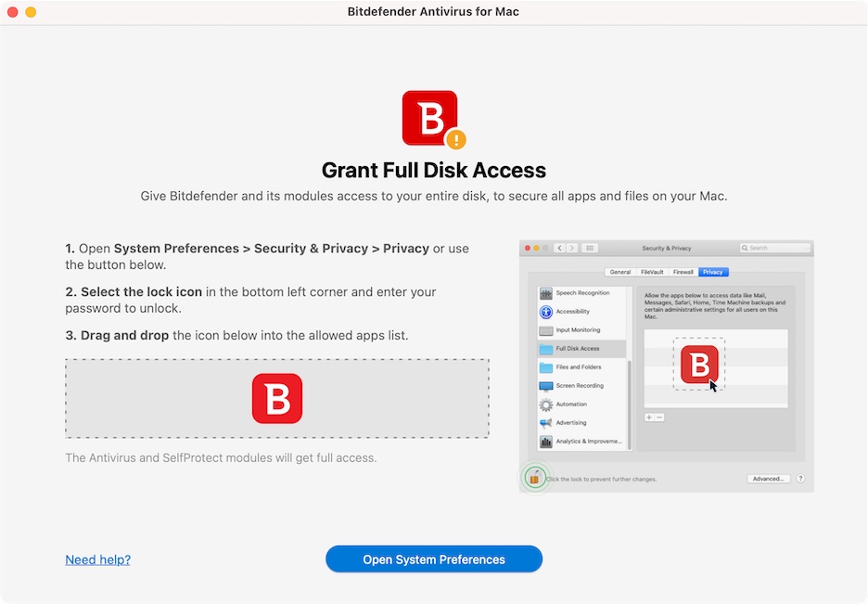
Task: Click the minus button under the apps list
Action: coord(659,418)
